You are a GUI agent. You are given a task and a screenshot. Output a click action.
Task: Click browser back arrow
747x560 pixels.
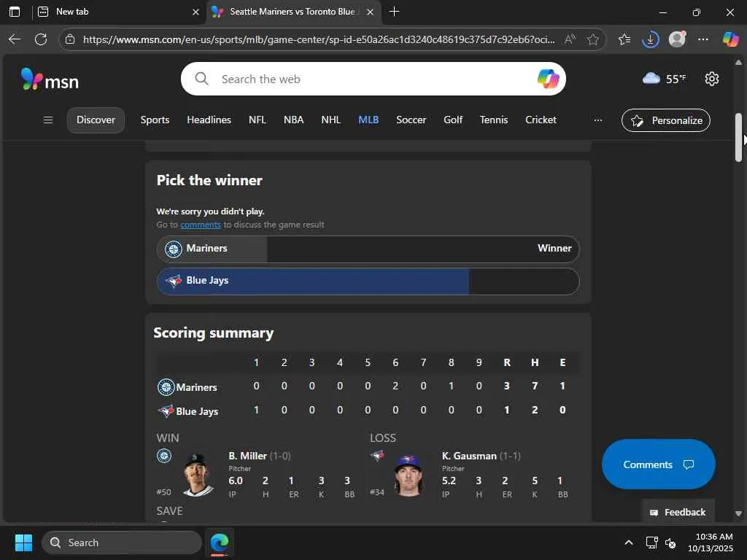click(15, 39)
